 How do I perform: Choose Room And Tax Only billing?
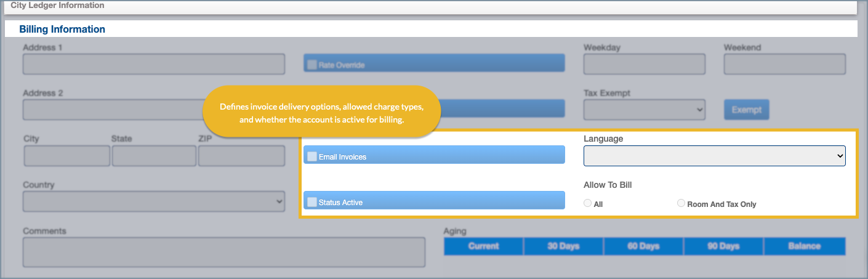tap(681, 203)
